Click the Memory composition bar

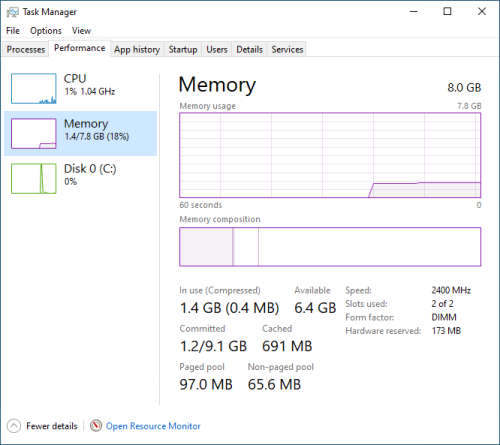[x=330, y=247]
